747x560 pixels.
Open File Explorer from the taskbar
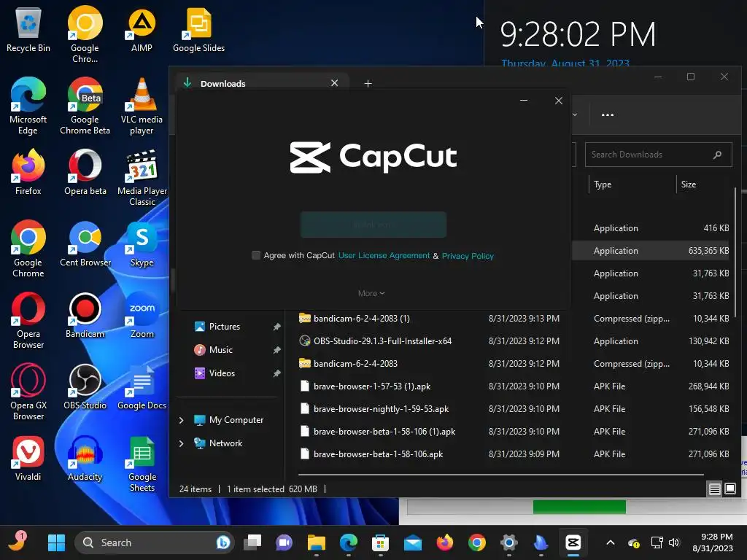317,542
